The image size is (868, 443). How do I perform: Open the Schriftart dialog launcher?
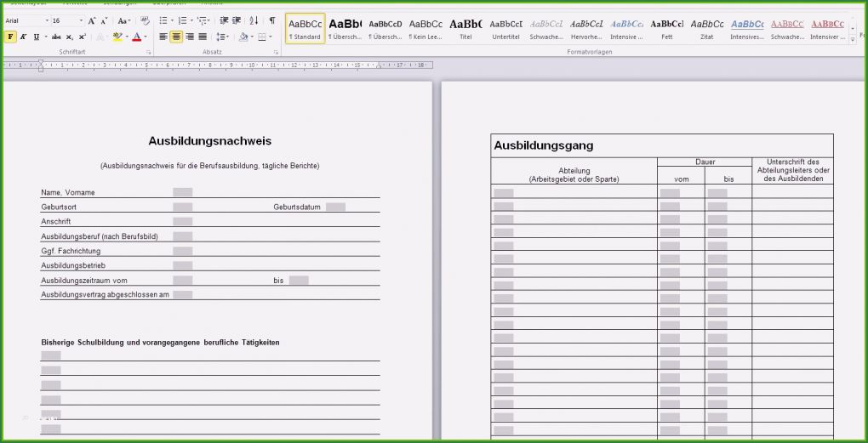click(x=148, y=53)
